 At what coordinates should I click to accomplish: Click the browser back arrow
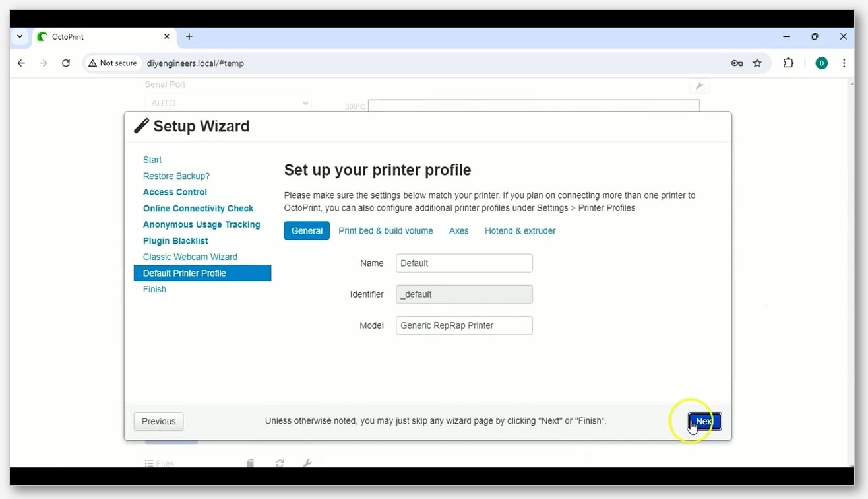coord(21,63)
